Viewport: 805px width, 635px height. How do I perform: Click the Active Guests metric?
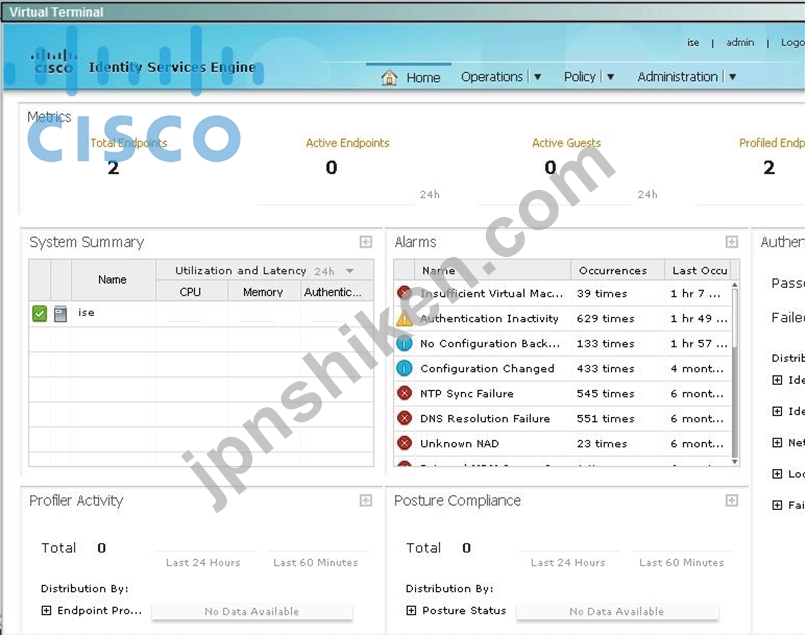tap(566, 143)
